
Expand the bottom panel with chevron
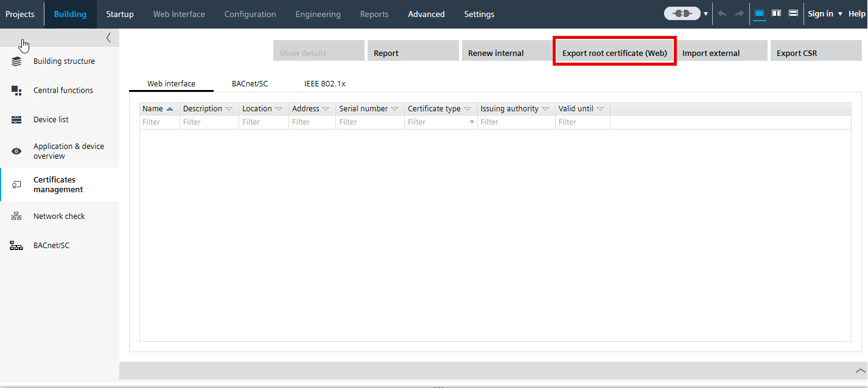pos(859,370)
